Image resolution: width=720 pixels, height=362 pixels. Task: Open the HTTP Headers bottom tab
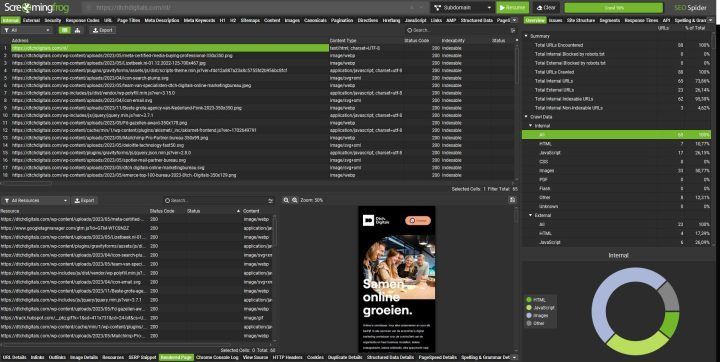click(x=287, y=357)
